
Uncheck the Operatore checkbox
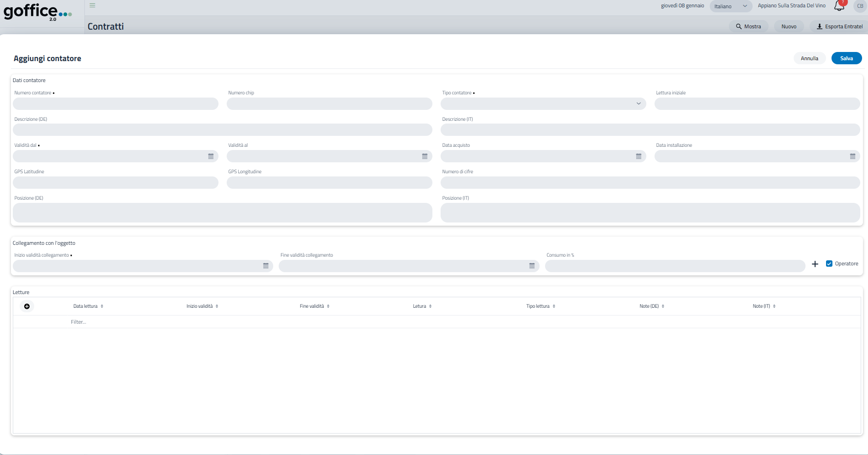point(829,264)
